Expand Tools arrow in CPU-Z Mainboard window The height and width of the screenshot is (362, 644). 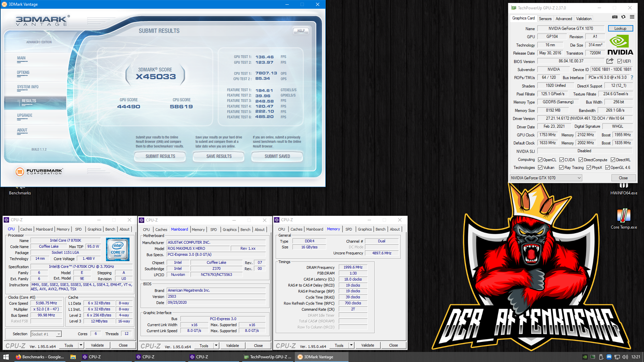pyautogui.click(x=216, y=346)
